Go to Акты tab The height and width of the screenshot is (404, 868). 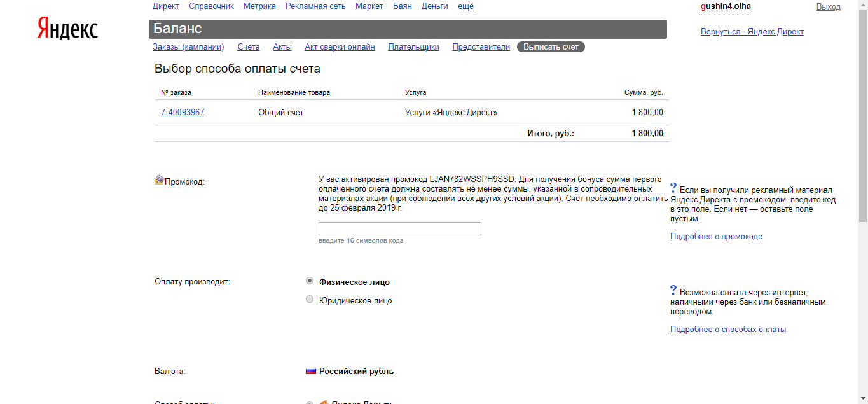coord(282,47)
